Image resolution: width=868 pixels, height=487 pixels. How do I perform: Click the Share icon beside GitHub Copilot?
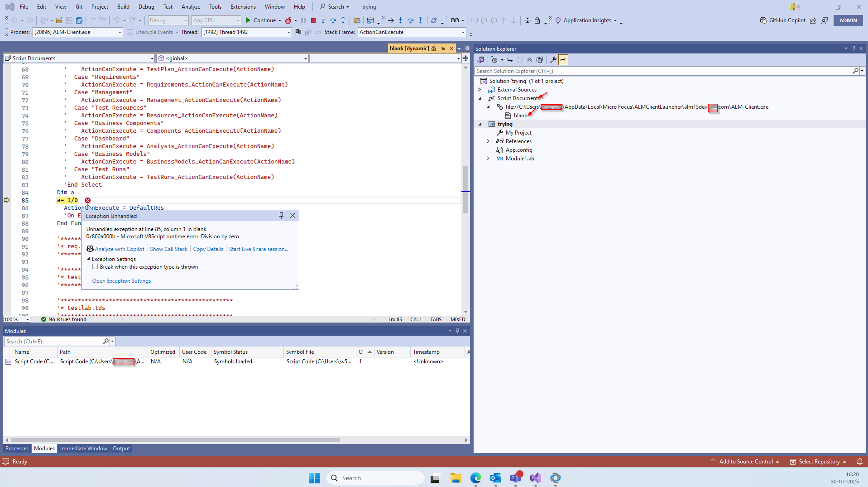coord(813,20)
